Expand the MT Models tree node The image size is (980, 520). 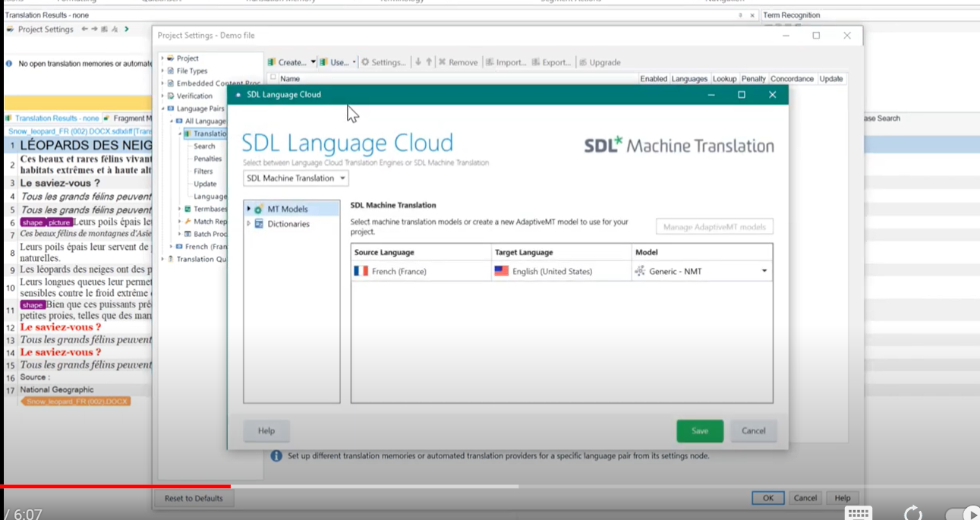(x=248, y=209)
